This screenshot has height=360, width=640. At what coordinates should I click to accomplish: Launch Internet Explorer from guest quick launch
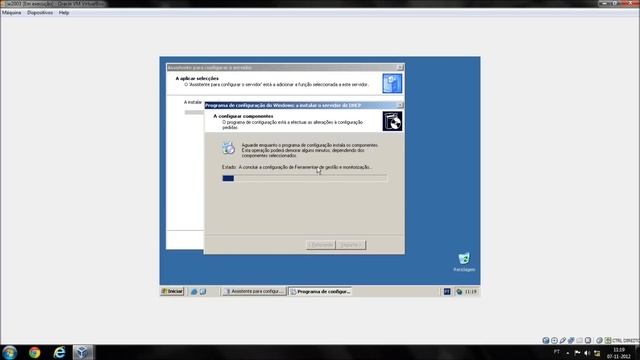tap(194, 291)
